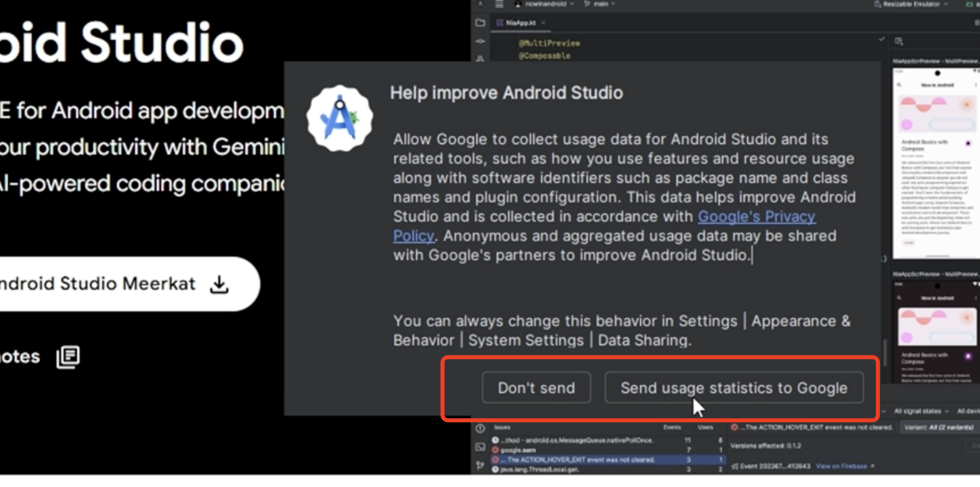Open the Git tool window icon
980x487 pixels.
click(x=480, y=465)
